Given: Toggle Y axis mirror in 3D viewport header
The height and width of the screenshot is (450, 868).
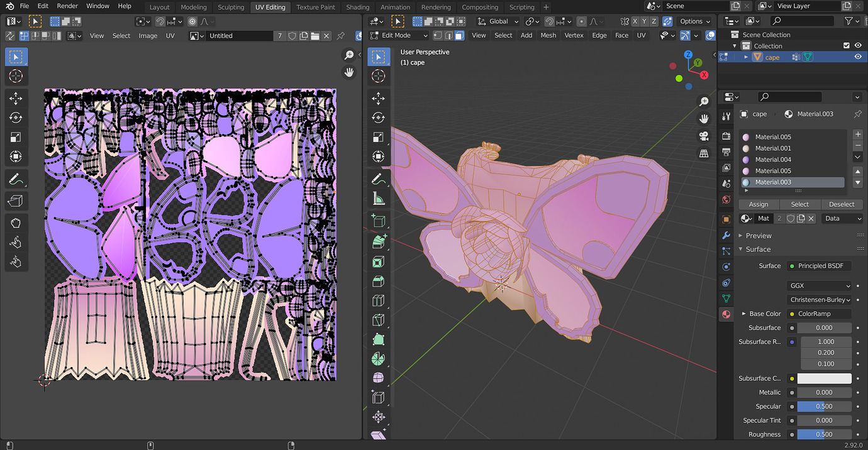Looking at the screenshot, I should click(645, 21).
